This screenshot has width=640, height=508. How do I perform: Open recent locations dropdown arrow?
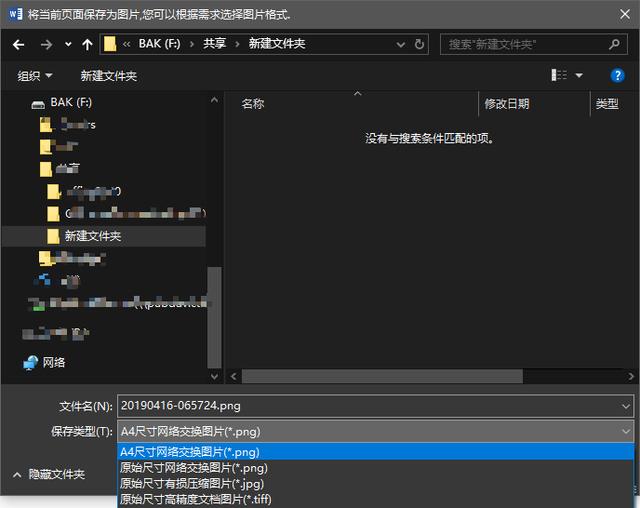click(68, 44)
